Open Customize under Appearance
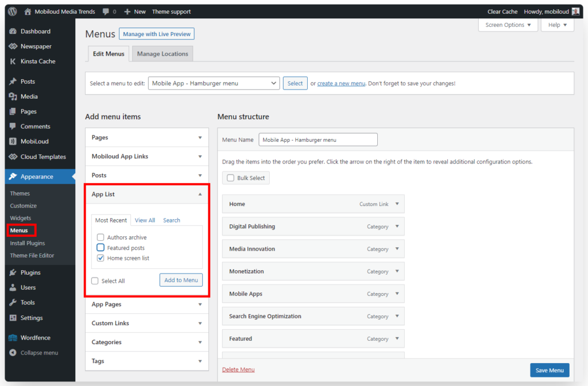 (23, 205)
